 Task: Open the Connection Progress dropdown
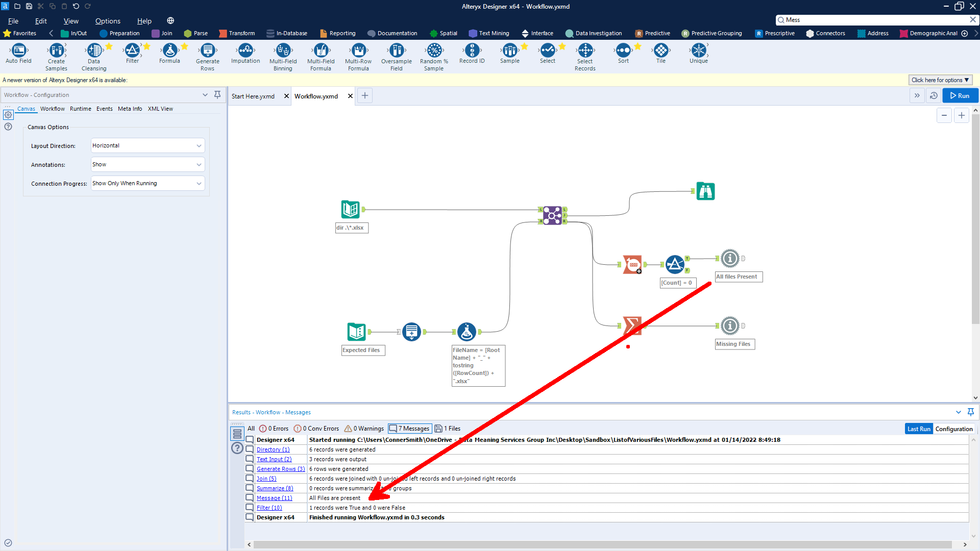point(147,183)
